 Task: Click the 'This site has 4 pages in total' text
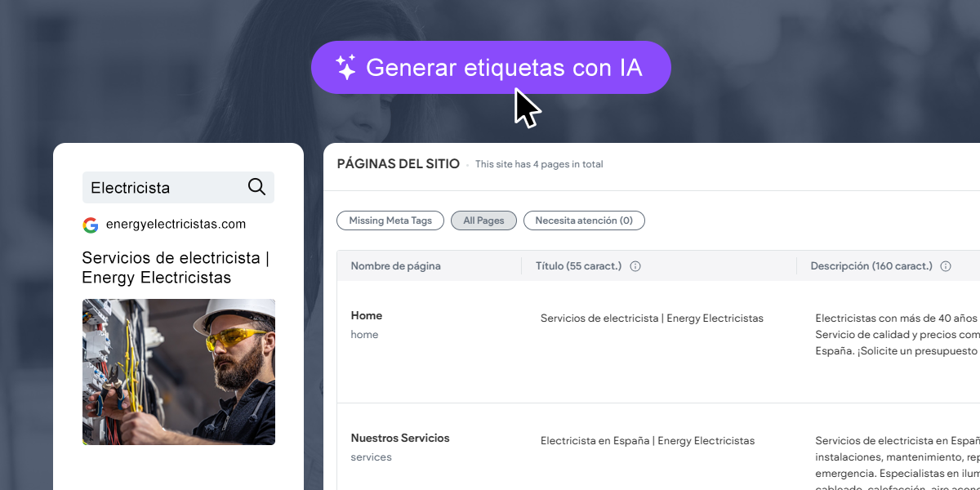[539, 164]
